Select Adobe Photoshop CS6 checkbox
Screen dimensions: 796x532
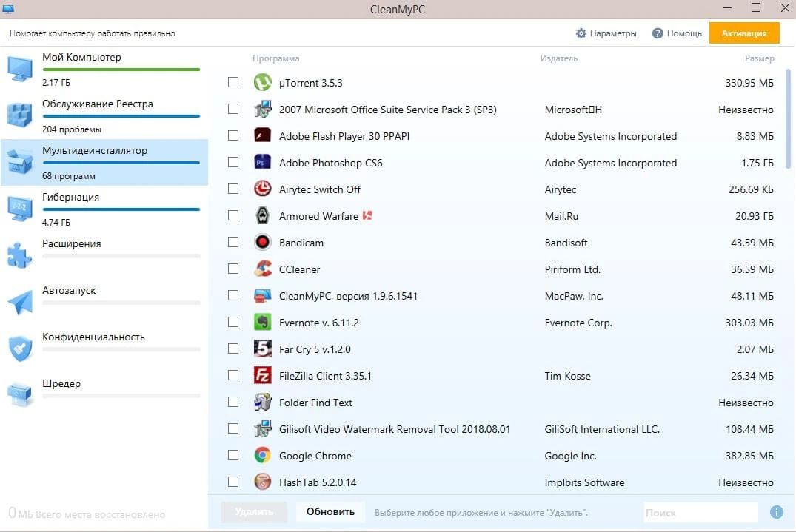(233, 162)
